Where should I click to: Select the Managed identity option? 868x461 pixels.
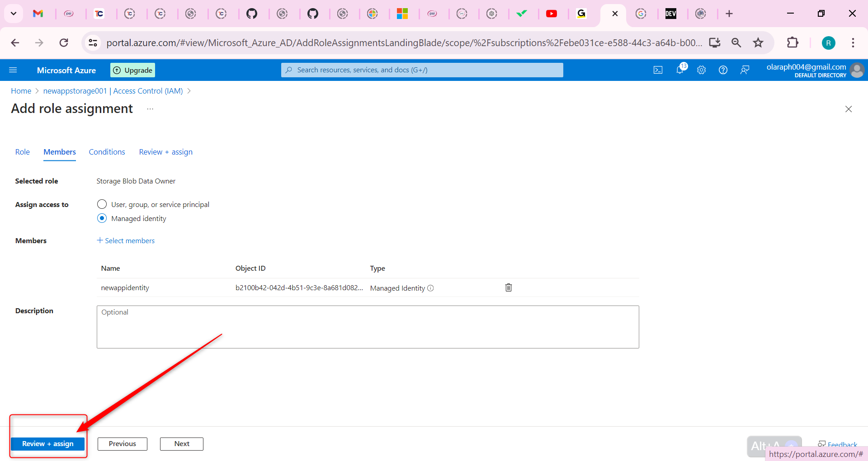pyautogui.click(x=102, y=218)
